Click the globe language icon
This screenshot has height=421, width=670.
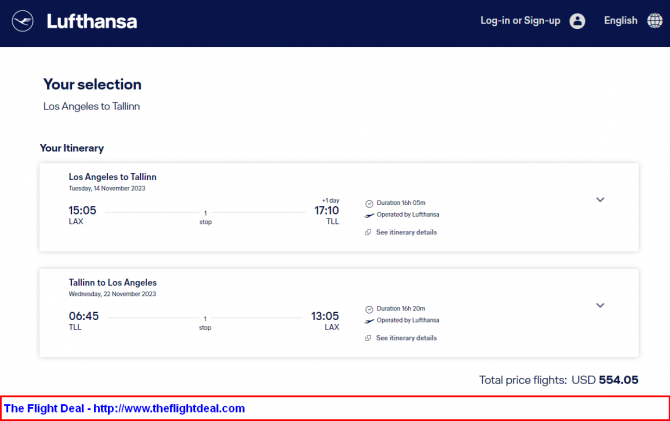tap(655, 21)
